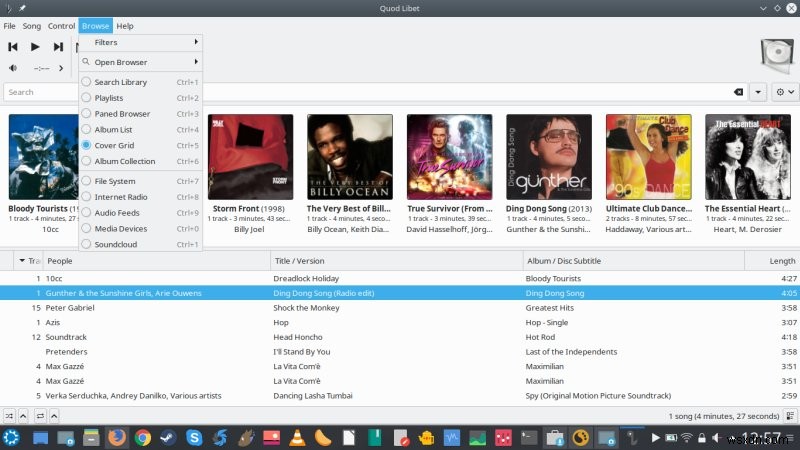Launch VLC from the taskbar
The height and width of the screenshot is (450, 800).
[x=297, y=438]
